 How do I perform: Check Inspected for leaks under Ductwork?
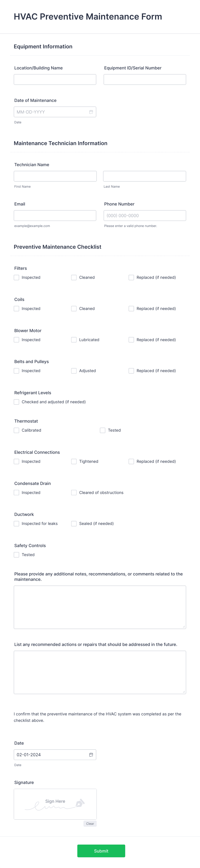point(16,524)
